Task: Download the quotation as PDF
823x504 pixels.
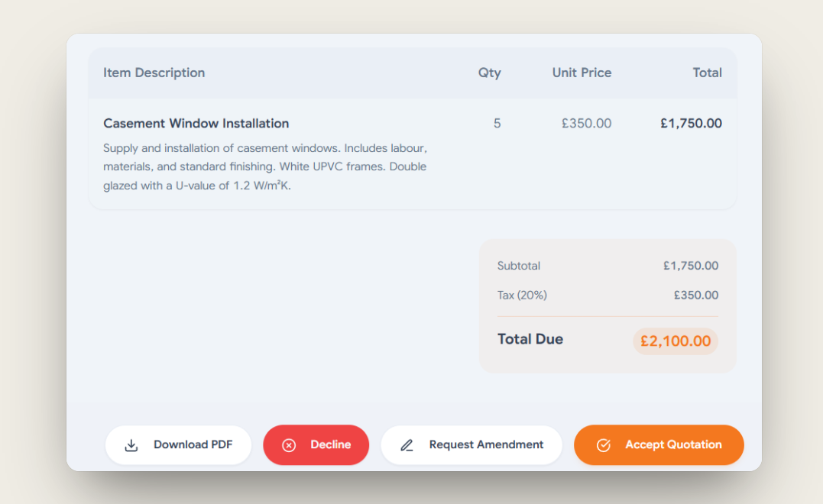Action: pyautogui.click(x=179, y=444)
